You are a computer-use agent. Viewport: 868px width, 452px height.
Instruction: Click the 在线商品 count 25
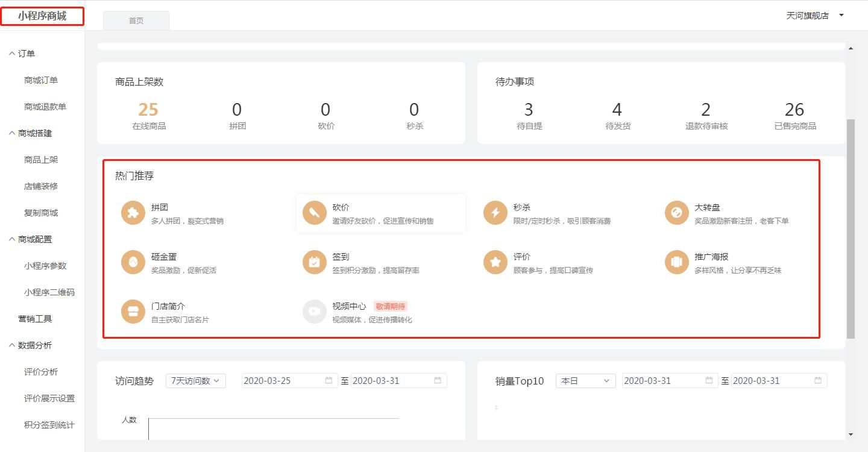point(148,110)
